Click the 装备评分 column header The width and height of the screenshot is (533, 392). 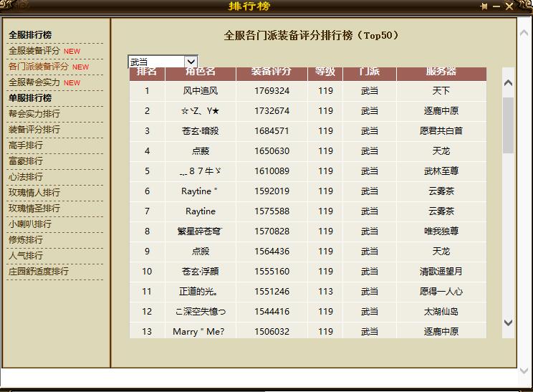(272, 72)
